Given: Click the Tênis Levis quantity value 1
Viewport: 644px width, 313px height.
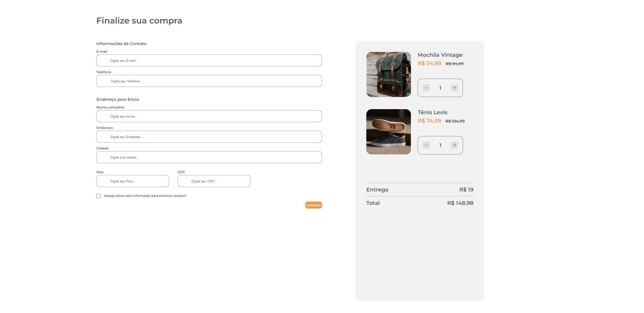Looking at the screenshot, I should [440, 145].
